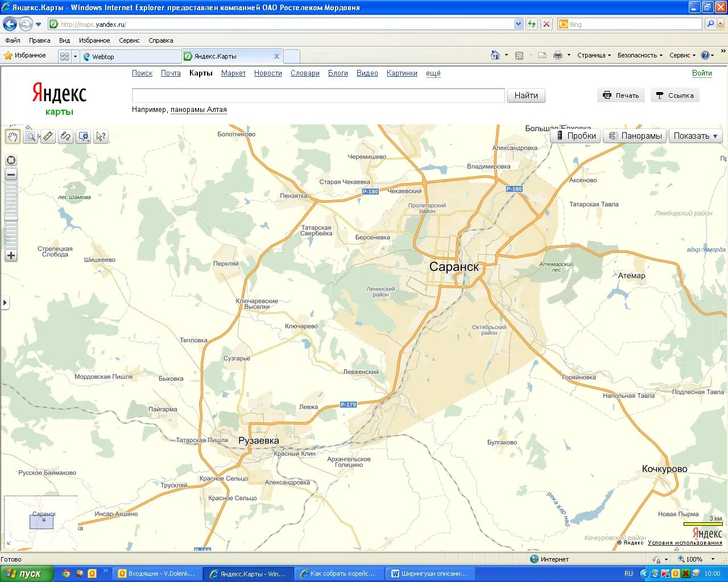
Task: Click the Печать print button
Action: [x=621, y=95]
